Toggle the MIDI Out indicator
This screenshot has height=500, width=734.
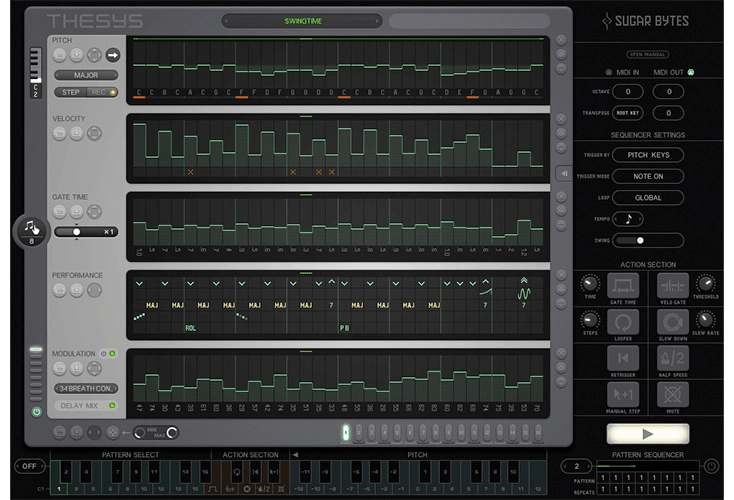[691, 72]
